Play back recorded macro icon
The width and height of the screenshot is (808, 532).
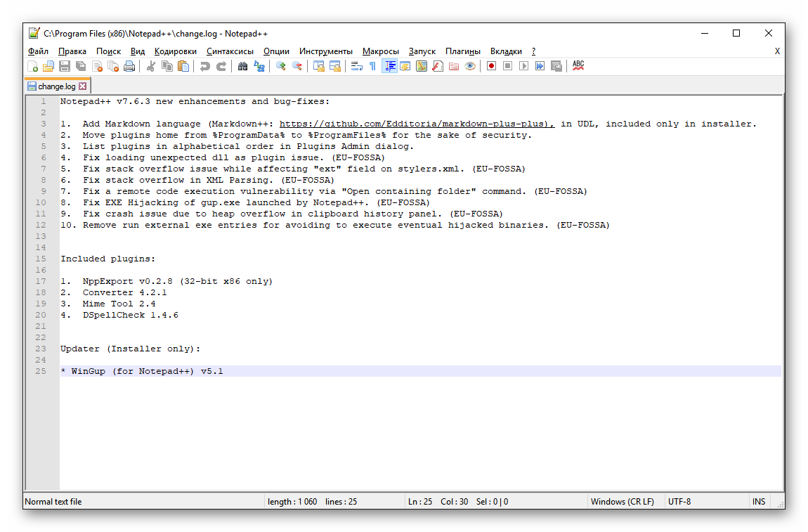click(524, 66)
